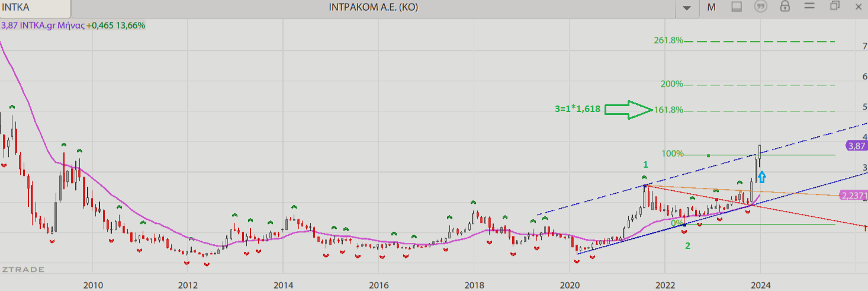Open the symbol dropdown arrow in title bar
The width and height of the screenshot is (868, 291).
(687, 8)
